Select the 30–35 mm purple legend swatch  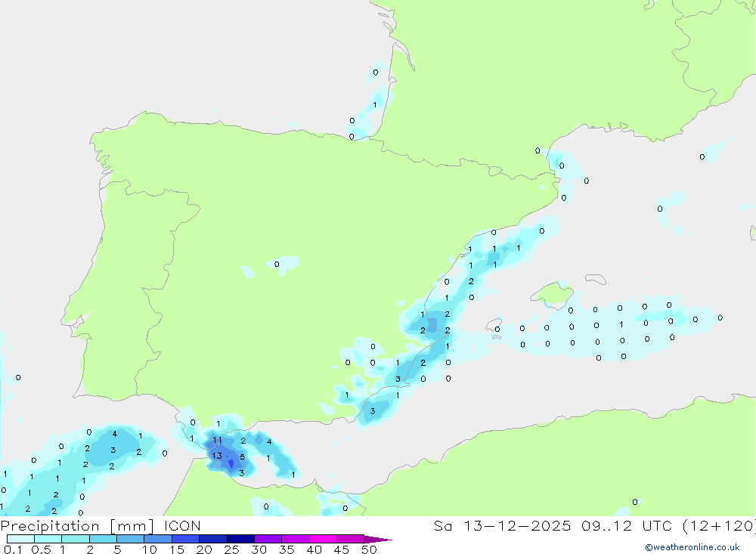[x=268, y=539]
